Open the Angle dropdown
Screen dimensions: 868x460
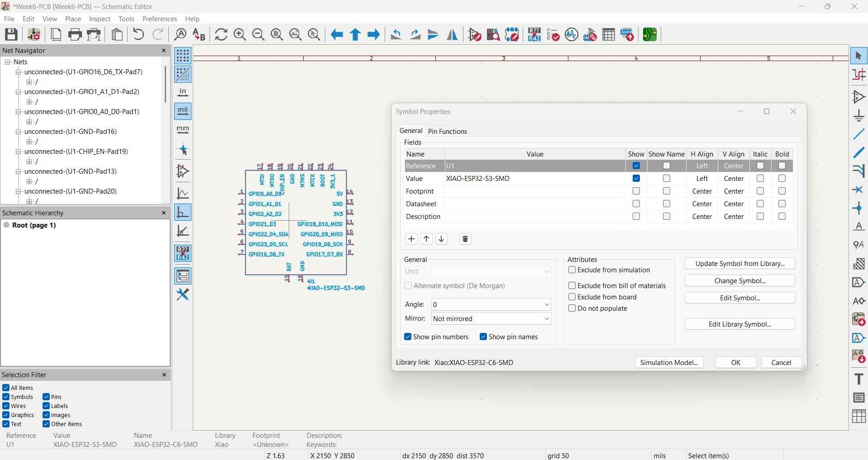(x=491, y=304)
